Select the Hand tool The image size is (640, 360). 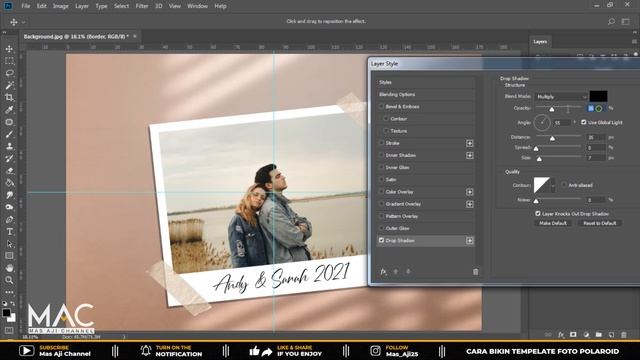coord(9,268)
